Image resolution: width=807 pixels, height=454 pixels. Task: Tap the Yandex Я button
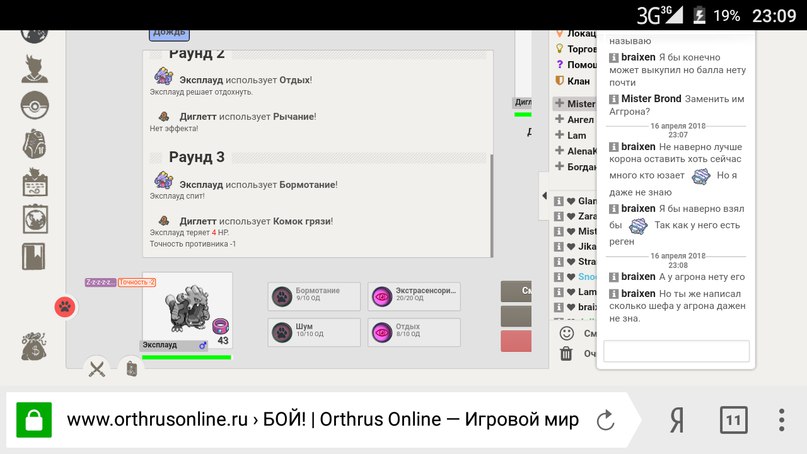(x=677, y=420)
